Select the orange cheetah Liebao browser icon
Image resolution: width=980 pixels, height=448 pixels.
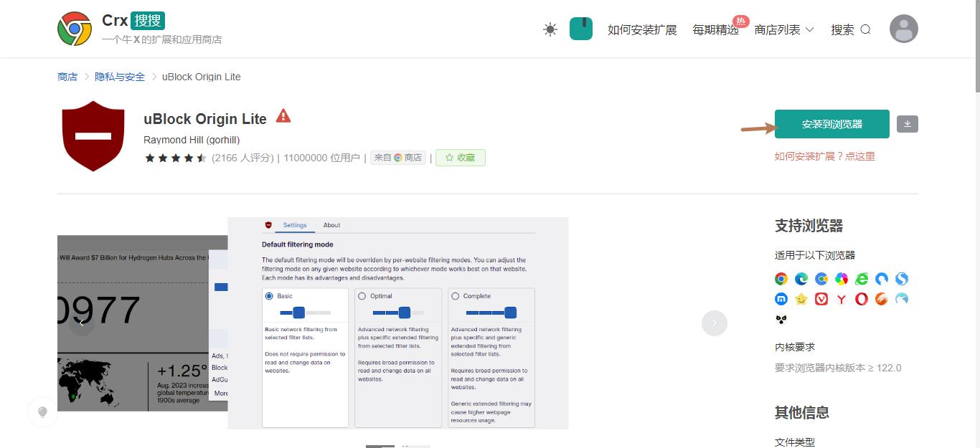(x=882, y=299)
